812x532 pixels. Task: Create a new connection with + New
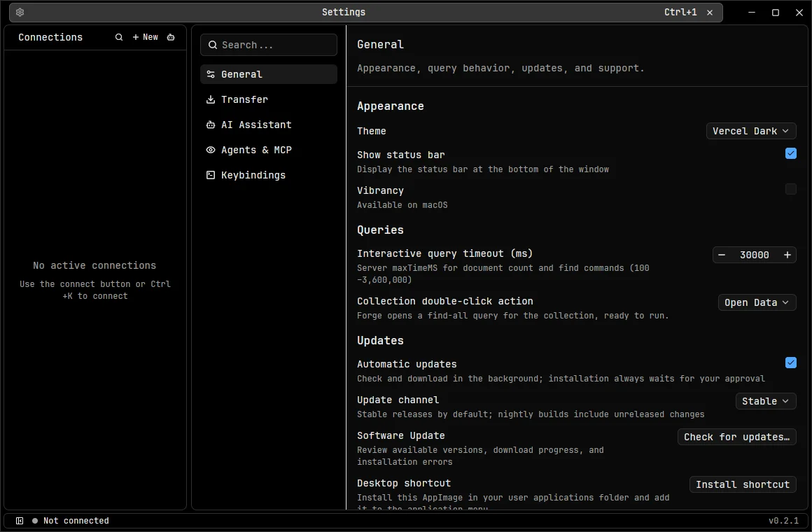coord(145,37)
